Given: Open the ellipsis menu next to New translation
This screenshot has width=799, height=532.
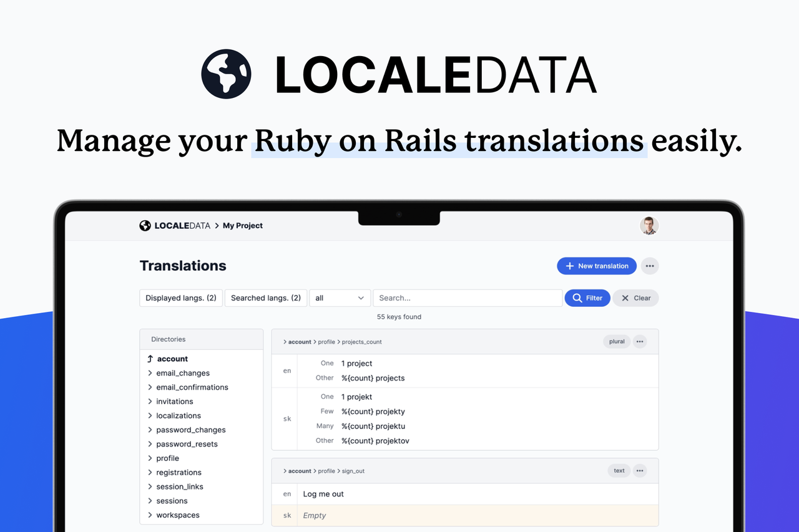Looking at the screenshot, I should point(649,266).
